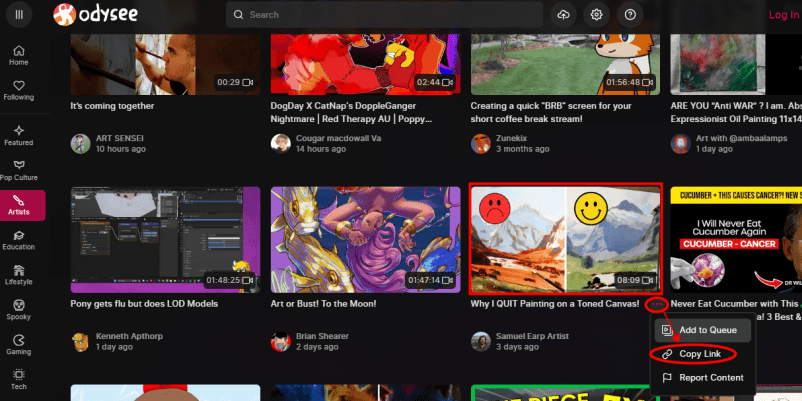This screenshot has width=802, height=401.
Task: Select Add to Queue menu option
Action: (x=707, y=329)
